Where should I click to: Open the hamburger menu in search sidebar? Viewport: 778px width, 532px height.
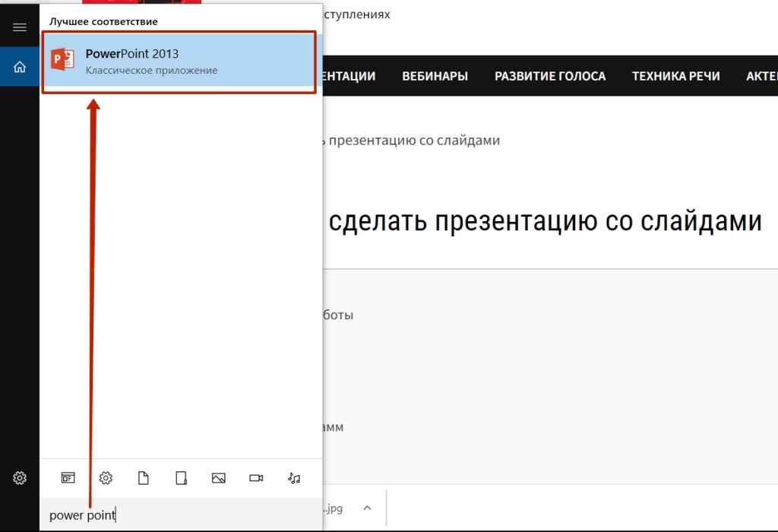click(20, 27)
